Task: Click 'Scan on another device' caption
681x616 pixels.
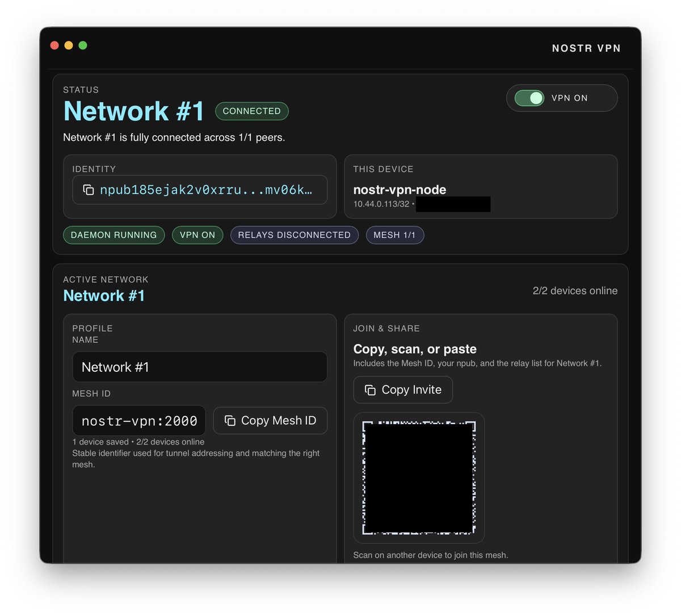Action: (x=430, y=555)
